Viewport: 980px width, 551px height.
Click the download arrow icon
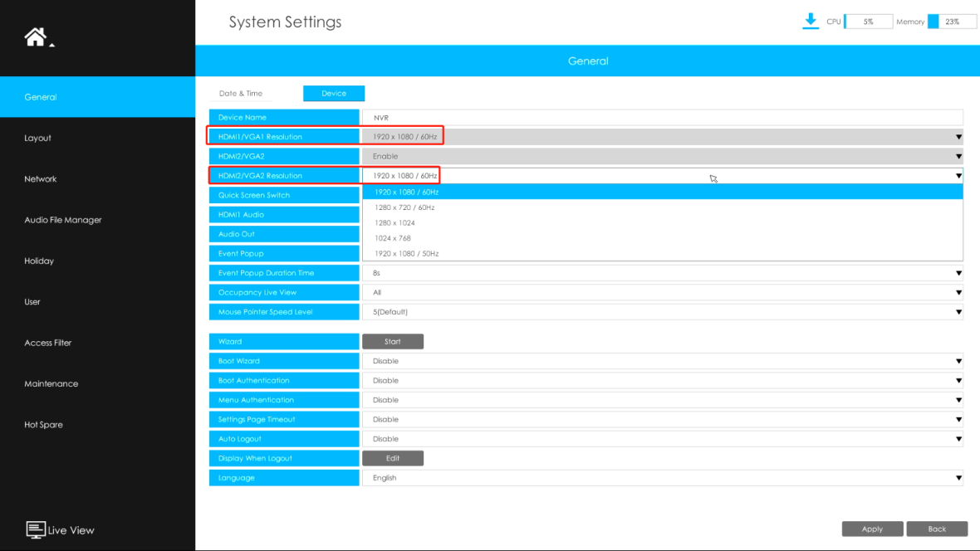(811, 22)
